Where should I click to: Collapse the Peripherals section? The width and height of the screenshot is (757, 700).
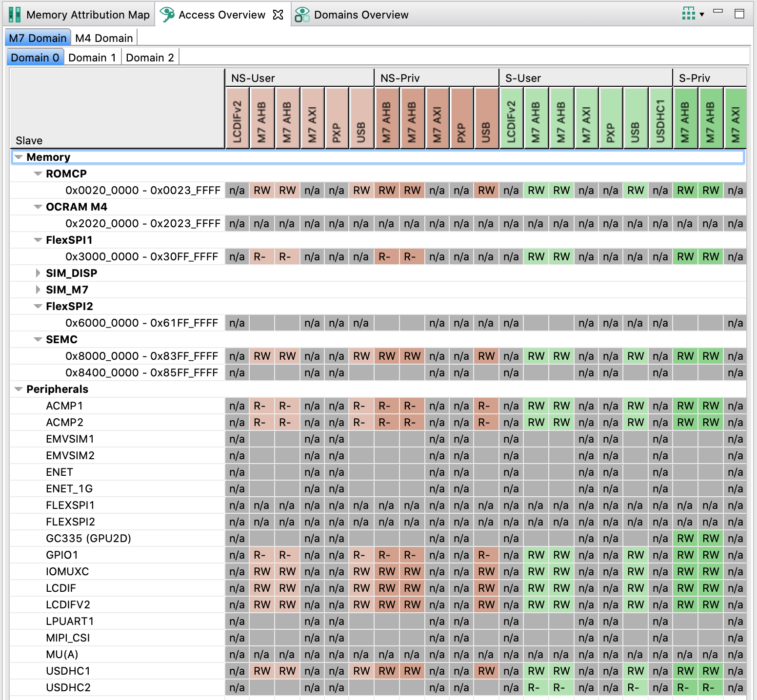19,389
